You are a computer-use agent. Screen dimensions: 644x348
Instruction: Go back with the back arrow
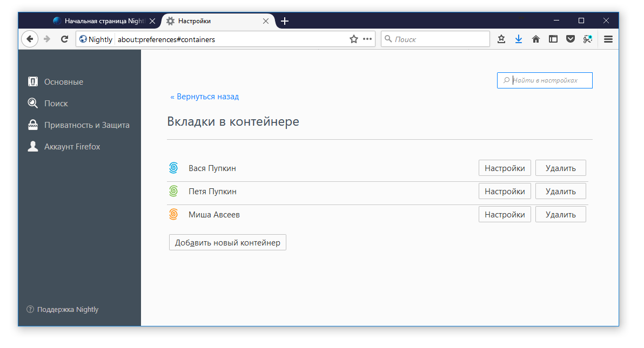(x=30, y=39)
